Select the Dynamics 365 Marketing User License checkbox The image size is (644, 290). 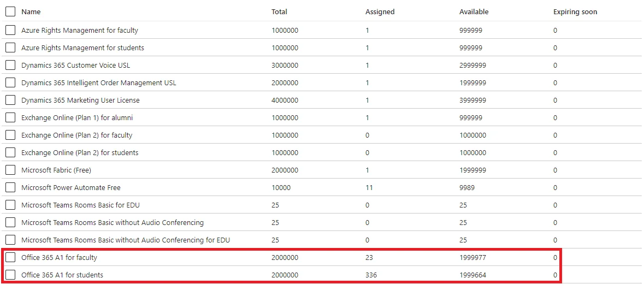11,100
